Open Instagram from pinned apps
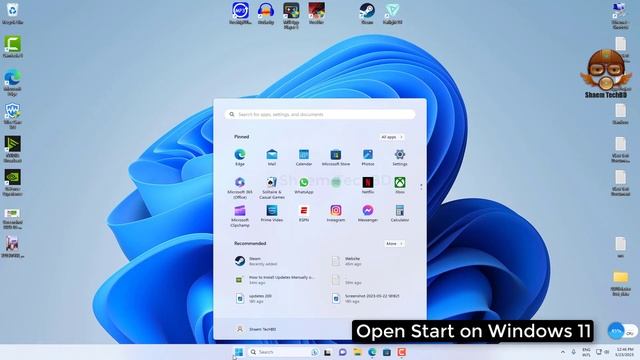640x360 pixels. [x=336, y=213]
